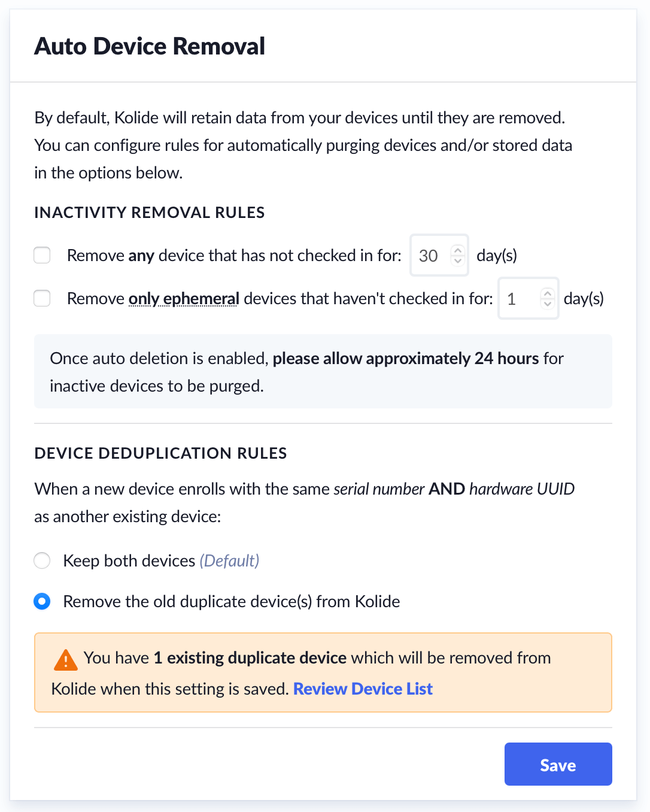Click the "Remove the old duplicate device(s)" label
This screenshot has width=650, height=812.
tap(232, 601)
